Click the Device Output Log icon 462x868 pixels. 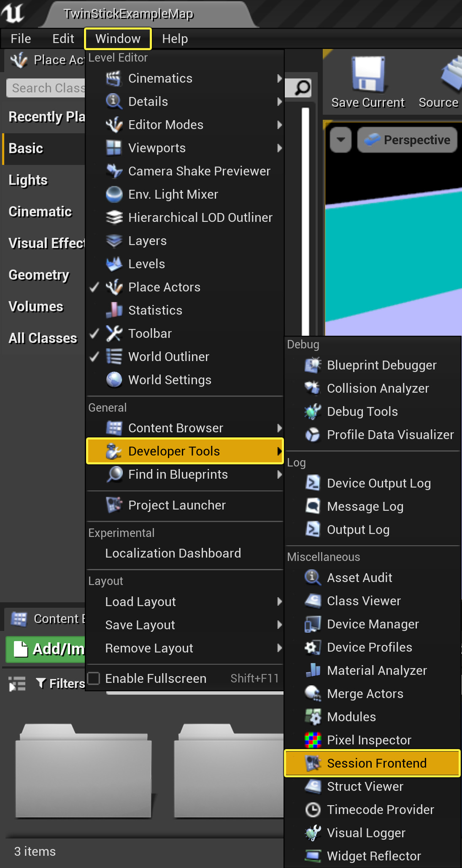pyautogui.click(x=313, y=483)
